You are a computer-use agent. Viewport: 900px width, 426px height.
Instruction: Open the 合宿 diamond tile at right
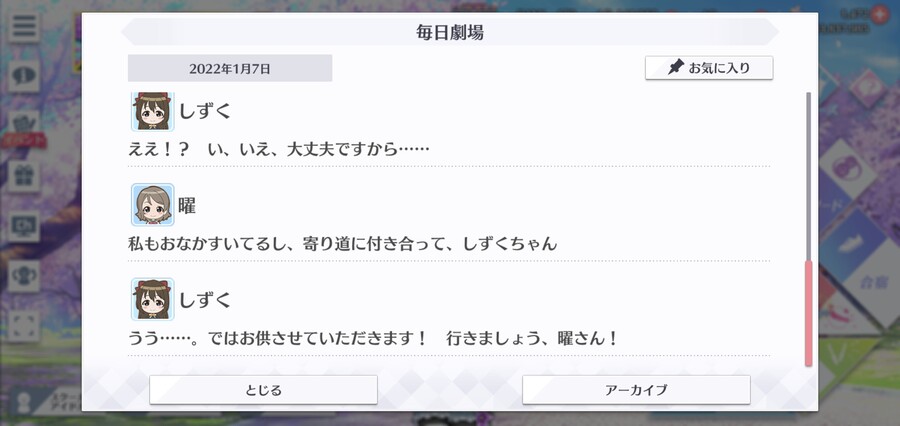point(870,281)
